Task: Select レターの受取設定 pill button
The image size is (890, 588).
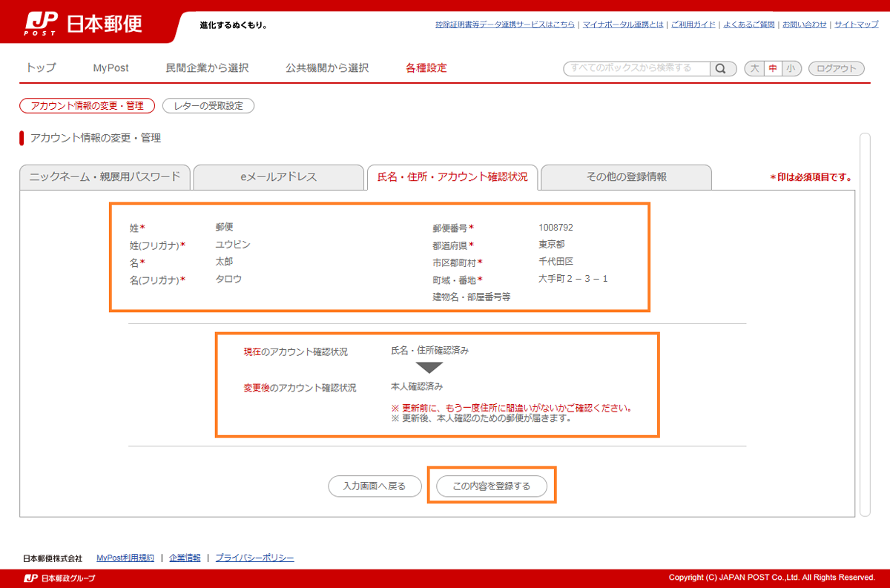Action: [x=208, y=106]
